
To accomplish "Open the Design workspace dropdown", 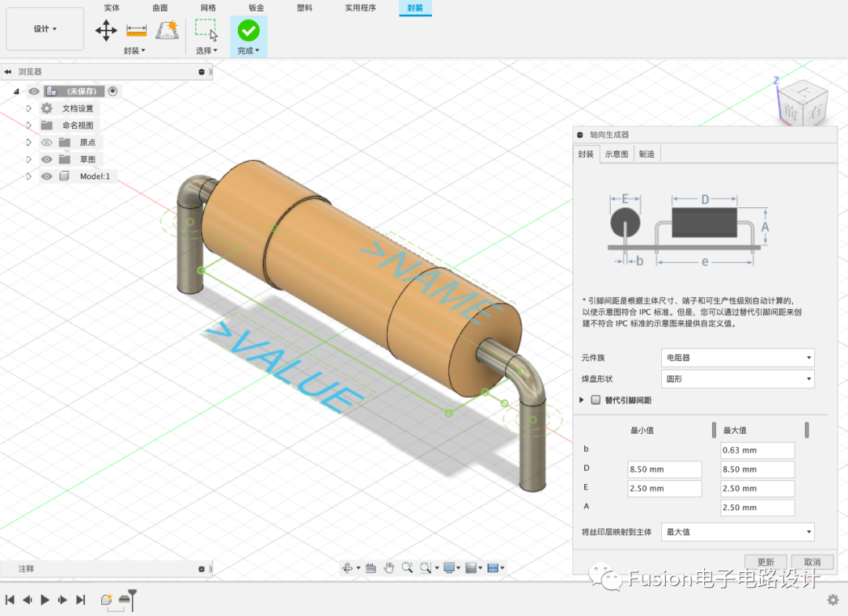I will click(x=45, y=28).
